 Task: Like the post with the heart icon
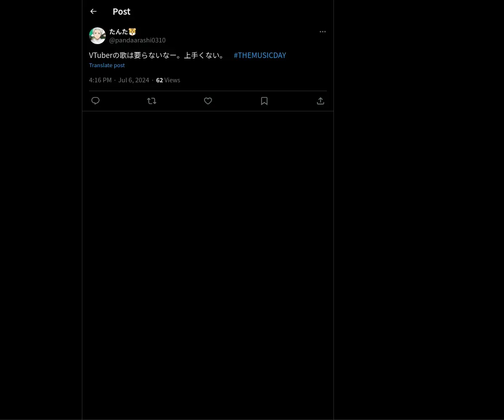[x=208, y=101]
